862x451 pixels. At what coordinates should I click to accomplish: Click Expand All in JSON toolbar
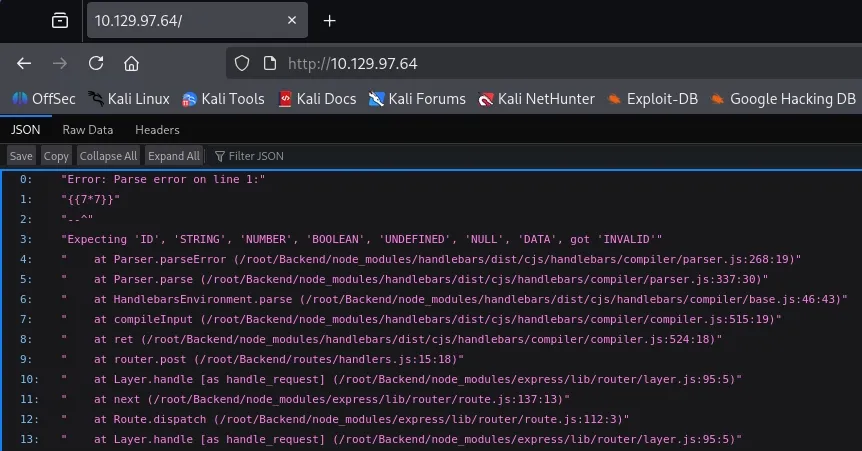point(174,156)
